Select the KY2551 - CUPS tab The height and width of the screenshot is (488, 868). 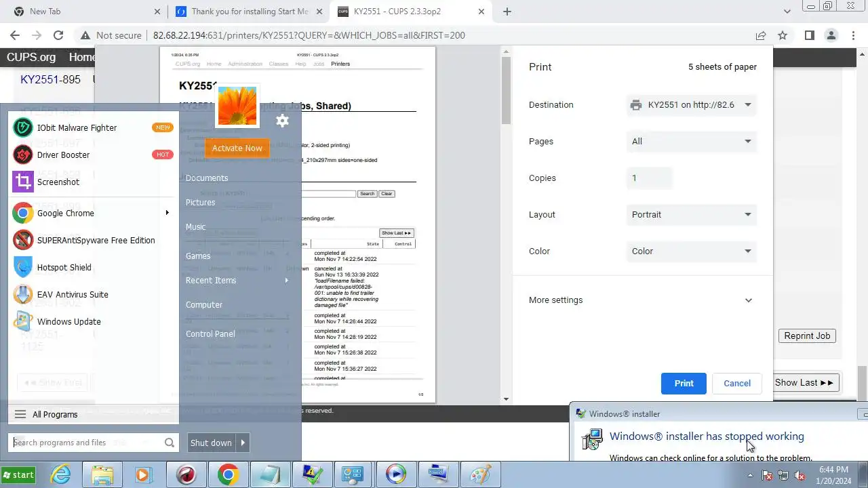coord(411,12)
